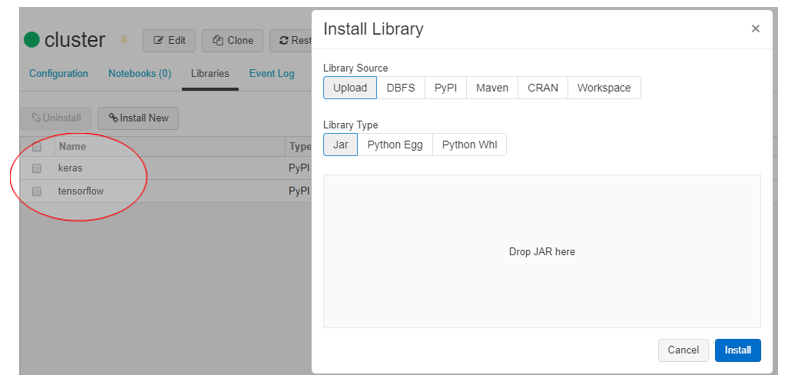The image size is (799, 385).
Task: Click the green cluster status indicator
Action: tap(32, 40)
